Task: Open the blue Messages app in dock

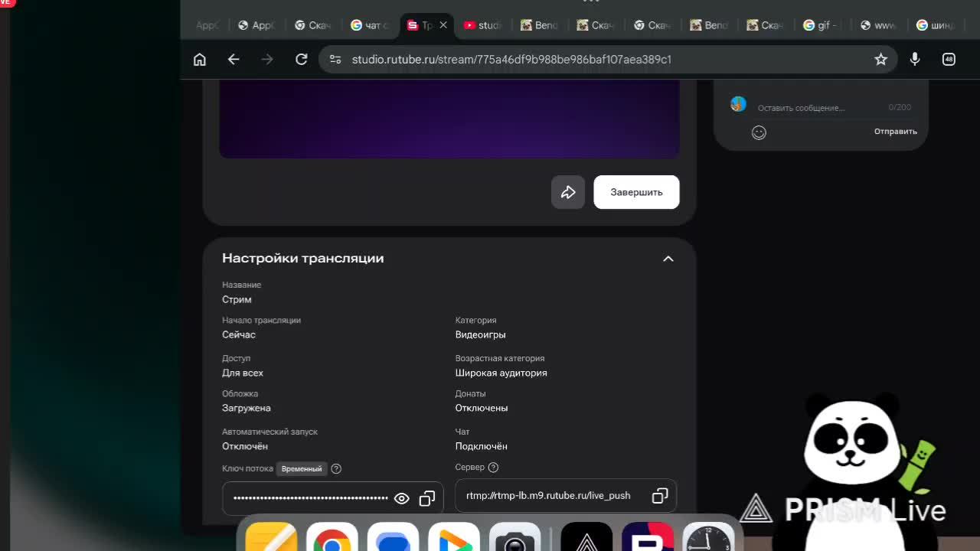Action: click(x=393, y=536)
